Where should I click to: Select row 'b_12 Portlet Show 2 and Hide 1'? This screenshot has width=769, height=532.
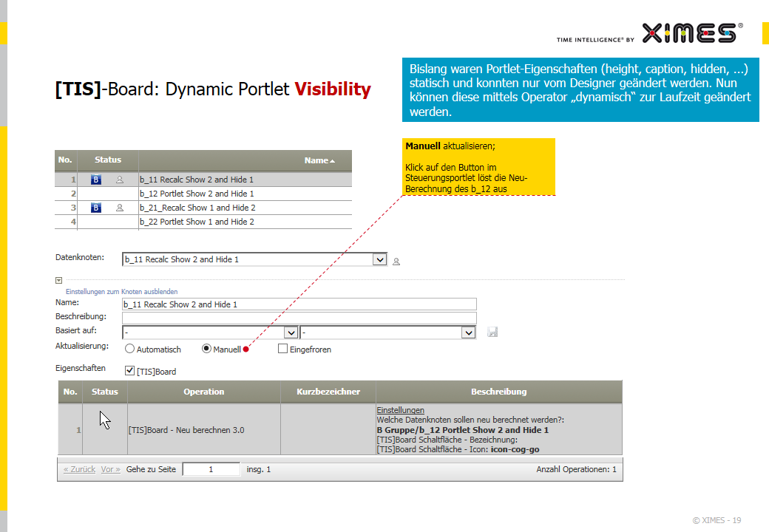pyautogui.click(x=203, y=194)
